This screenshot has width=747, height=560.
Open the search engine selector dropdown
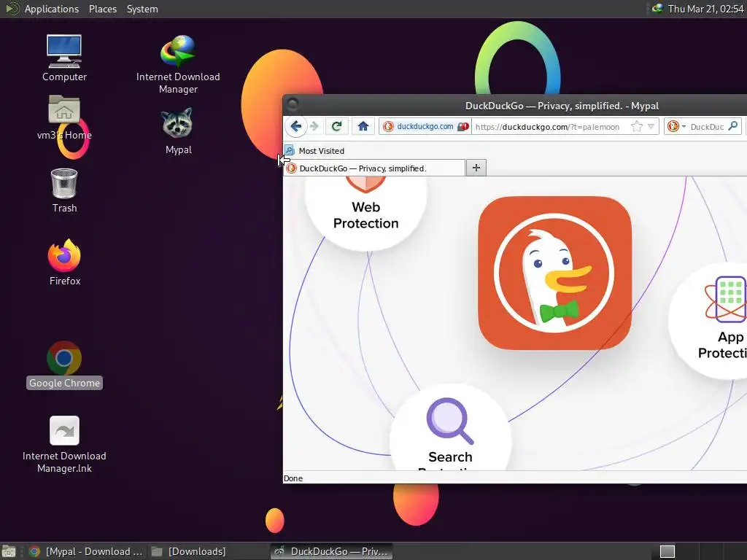676,126
